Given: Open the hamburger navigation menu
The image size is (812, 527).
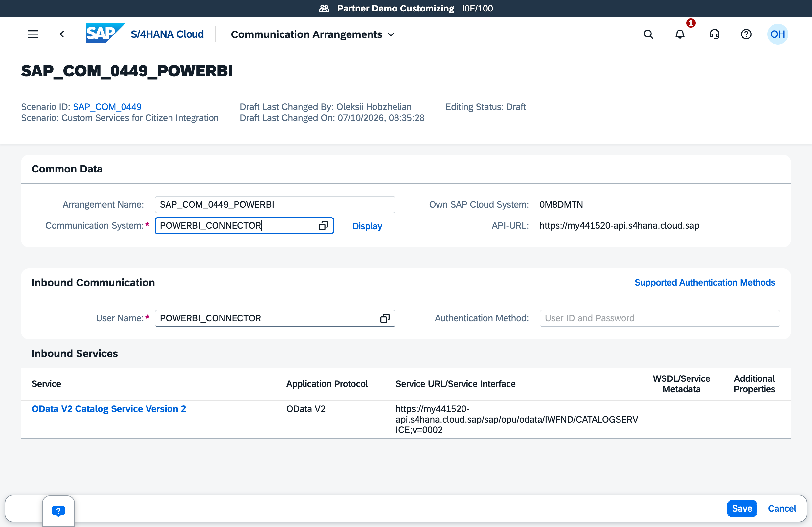Looking at the screenshot, I should pos(33,34).
